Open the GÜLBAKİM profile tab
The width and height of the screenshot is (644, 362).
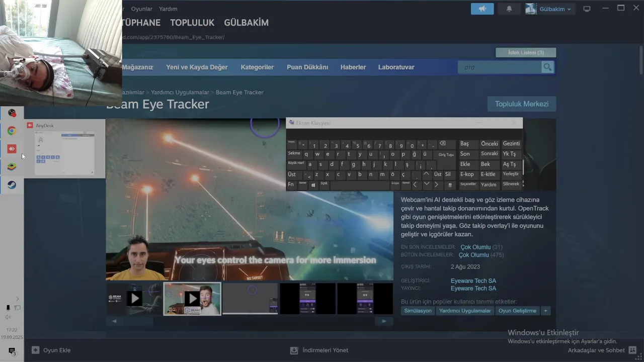pos(246,23)
